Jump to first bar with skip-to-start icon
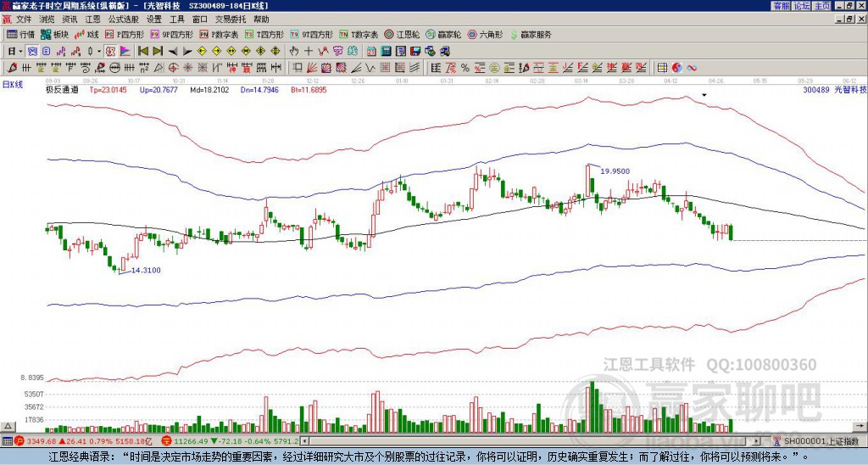Screen dimensions: 868x465 142,52
